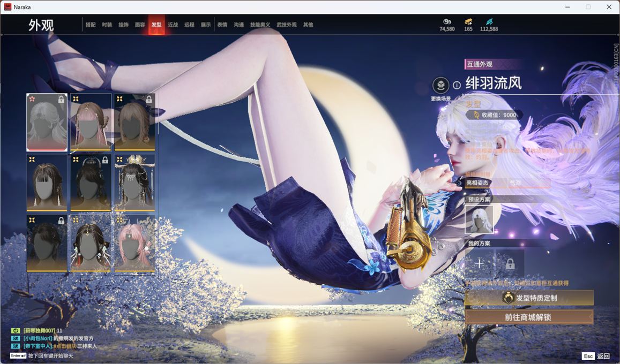Image resolution: width=620 pixels, height=364 pixels.
Task: Switch to the 近战 tab
Action: [x=173, y=25]
